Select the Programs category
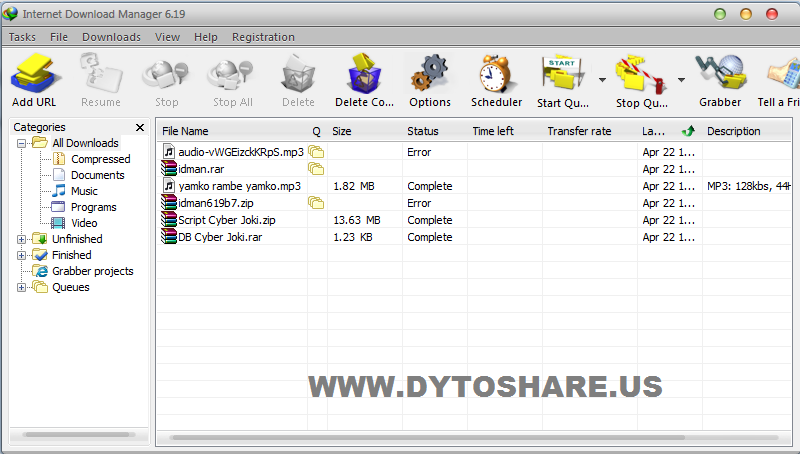The width and height of the screenshot is (800, 454). click(x=93, y=207)
